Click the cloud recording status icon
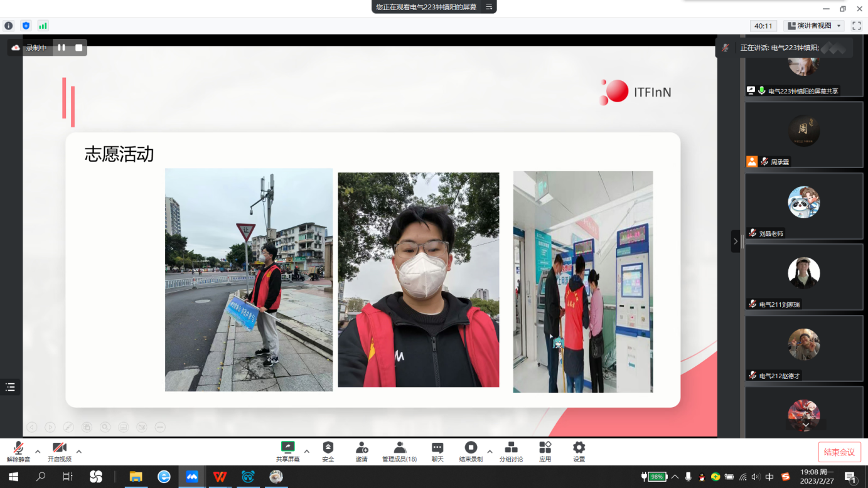The width and height of the screenshot is (868, 488). [16, 48]
